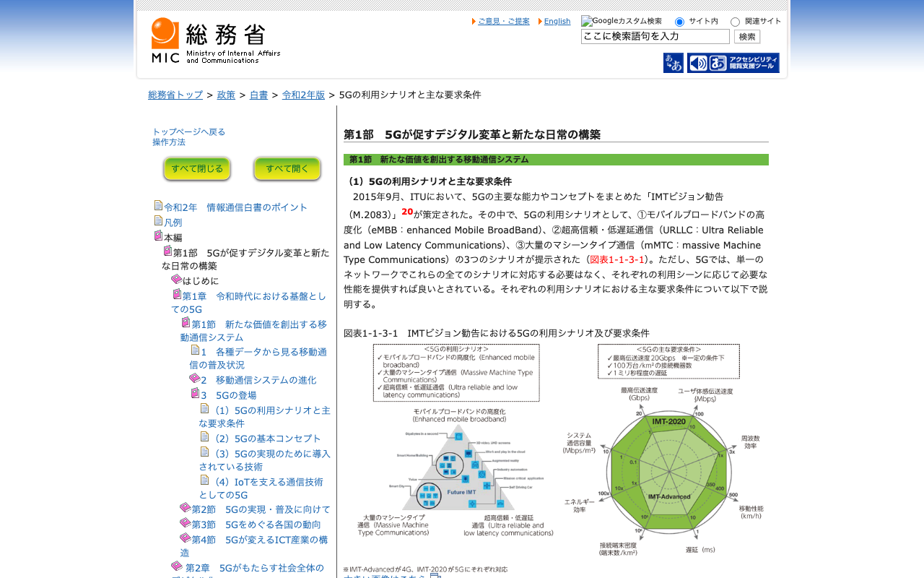Click document icon beside 令和2年 情報通信白書のポイント

tap(158, 206)
